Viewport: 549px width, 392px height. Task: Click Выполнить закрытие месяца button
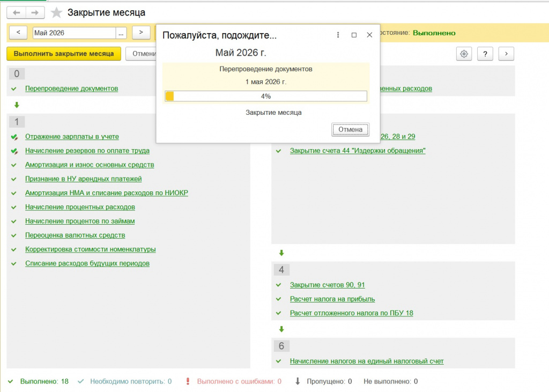64,54
